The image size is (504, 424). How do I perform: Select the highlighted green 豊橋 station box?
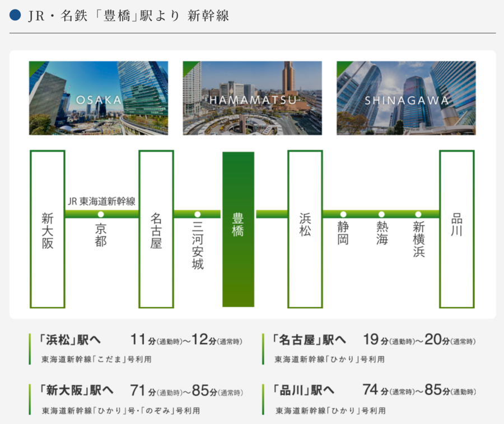coord(238,229)
